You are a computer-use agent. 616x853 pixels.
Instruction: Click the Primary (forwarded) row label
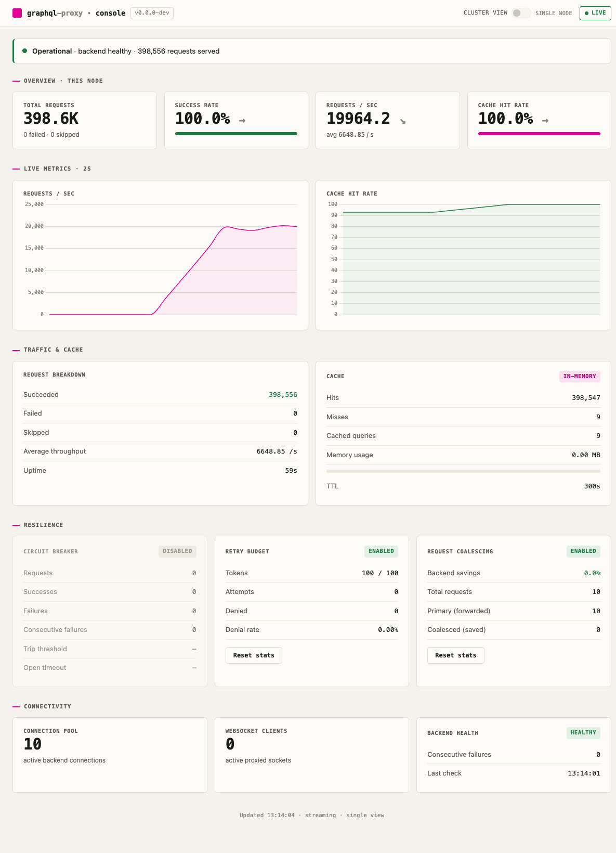coord(459,611)
